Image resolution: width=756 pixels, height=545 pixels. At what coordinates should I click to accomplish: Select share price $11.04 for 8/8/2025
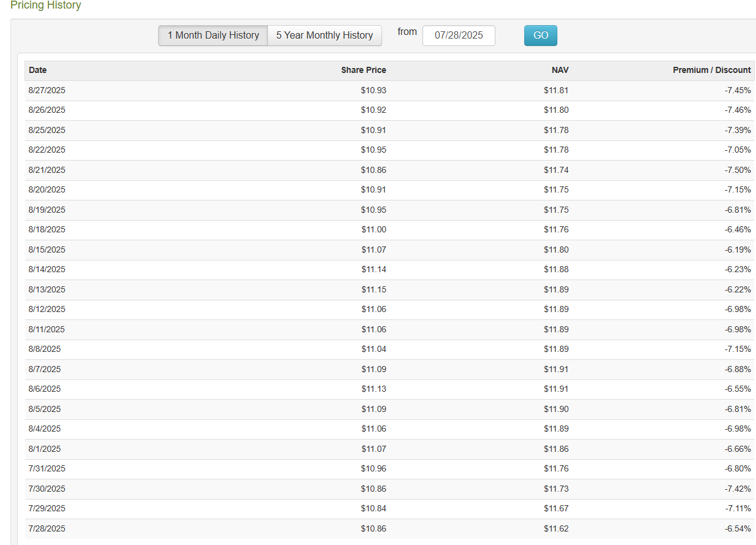click(x=373, y=349)
